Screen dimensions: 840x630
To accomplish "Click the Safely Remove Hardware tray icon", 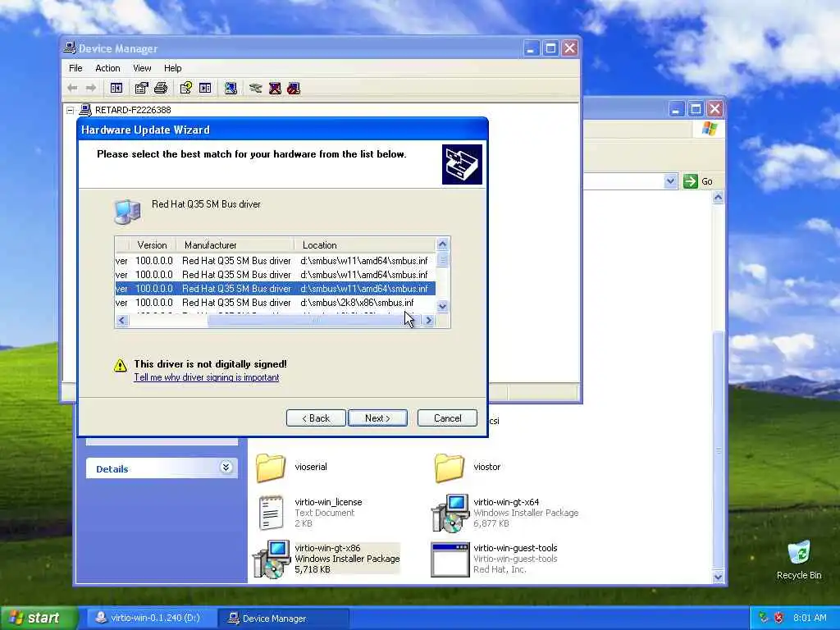I will tap(764, 618).
